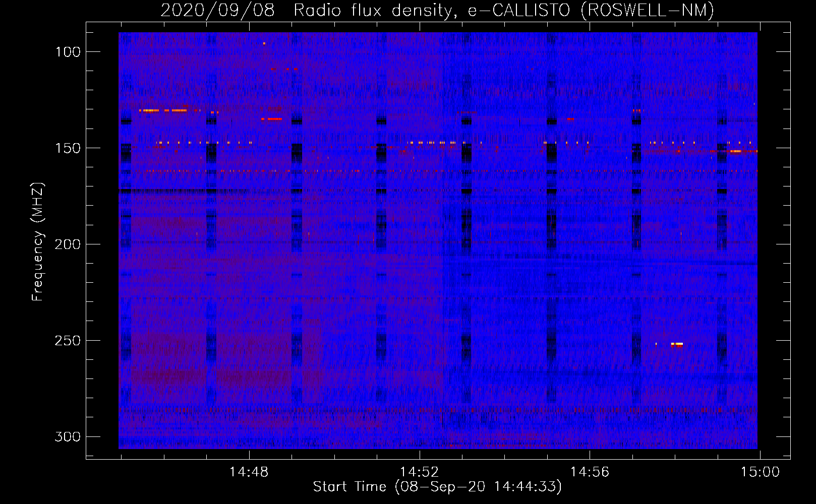Click the "Frequency (MHZ)" y-axis label
The width and height of the screenshot is (816, 504).
pyautogui.click(x=38, y=241)
